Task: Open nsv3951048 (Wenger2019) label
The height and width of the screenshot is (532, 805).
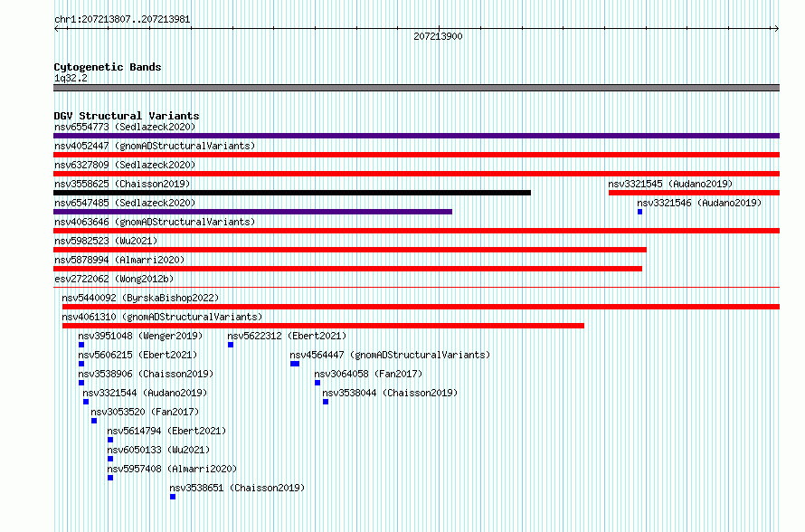Action: point(140,336)
